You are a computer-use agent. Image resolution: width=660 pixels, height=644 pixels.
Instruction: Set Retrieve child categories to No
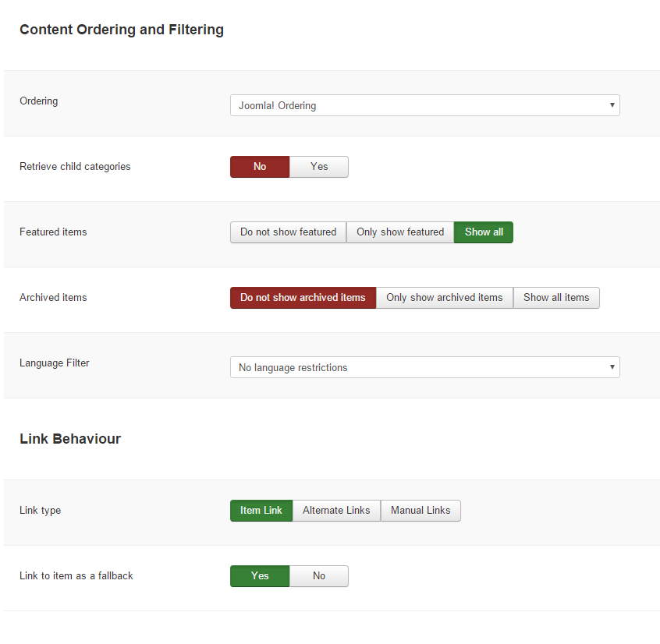tap(260, 167)
